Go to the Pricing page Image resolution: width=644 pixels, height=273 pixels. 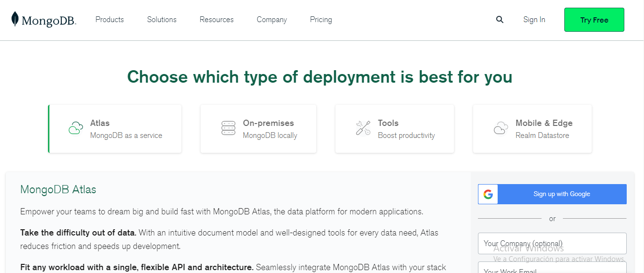pyautogui.click(x=321, y=20)
